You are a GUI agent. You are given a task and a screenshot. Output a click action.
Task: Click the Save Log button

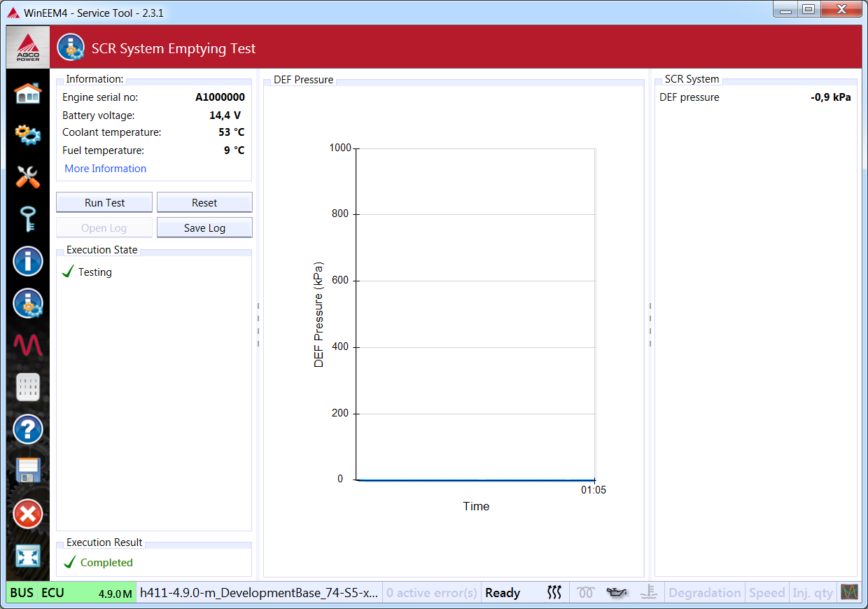click(204, 228)
